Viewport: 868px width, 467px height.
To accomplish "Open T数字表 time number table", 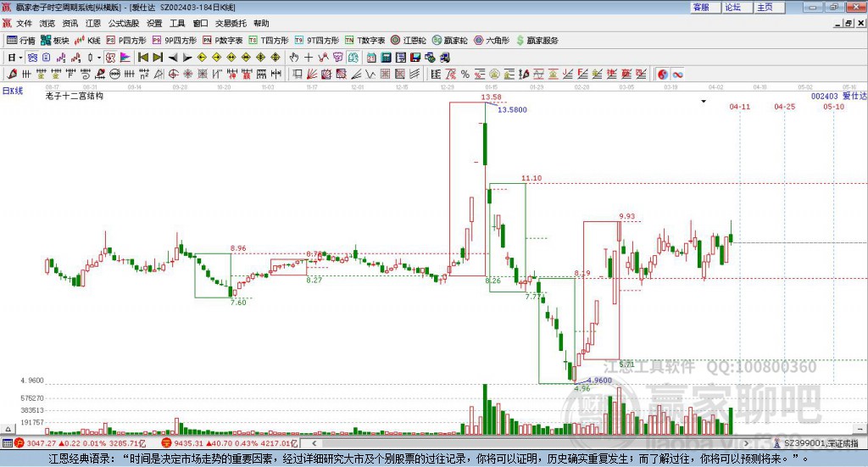I will (364, 41).
